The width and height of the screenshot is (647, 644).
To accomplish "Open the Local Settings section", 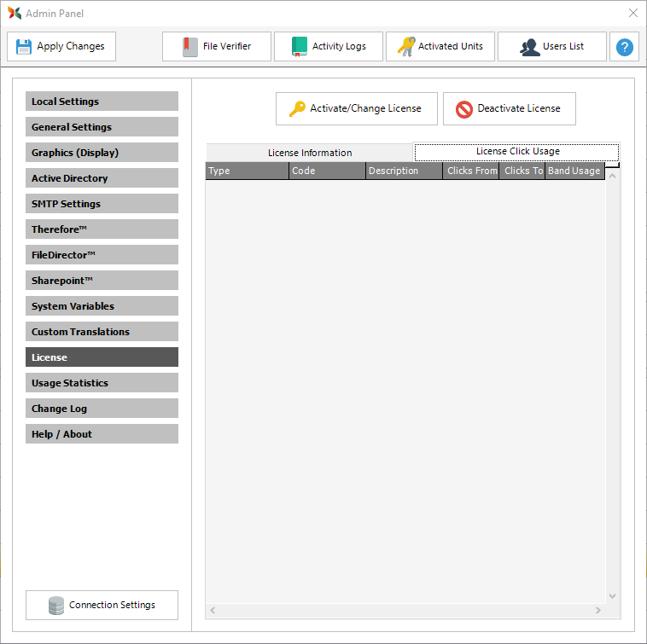I will click(x=102, y=102).
